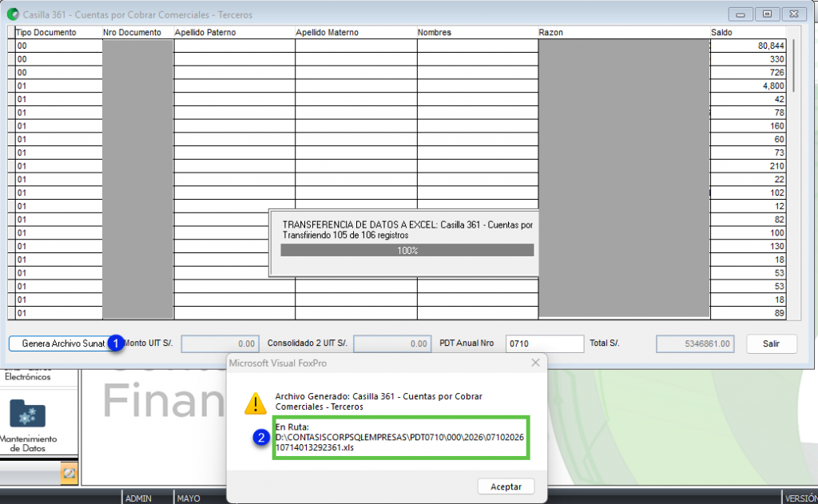Open Mantenimiento de Datos folder icon
818x504 pixels.
pyautogui.click(x=28, y=414)
